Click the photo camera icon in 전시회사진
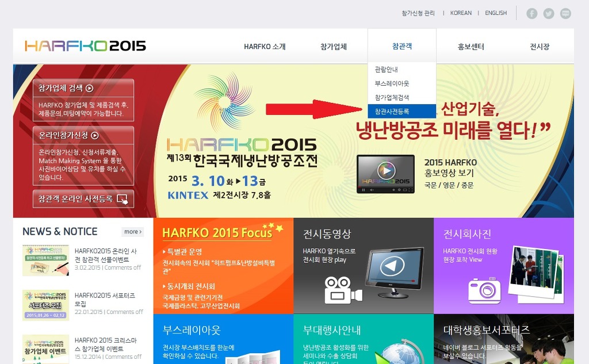This screenshot has height=364, width=589. (484, 290)
